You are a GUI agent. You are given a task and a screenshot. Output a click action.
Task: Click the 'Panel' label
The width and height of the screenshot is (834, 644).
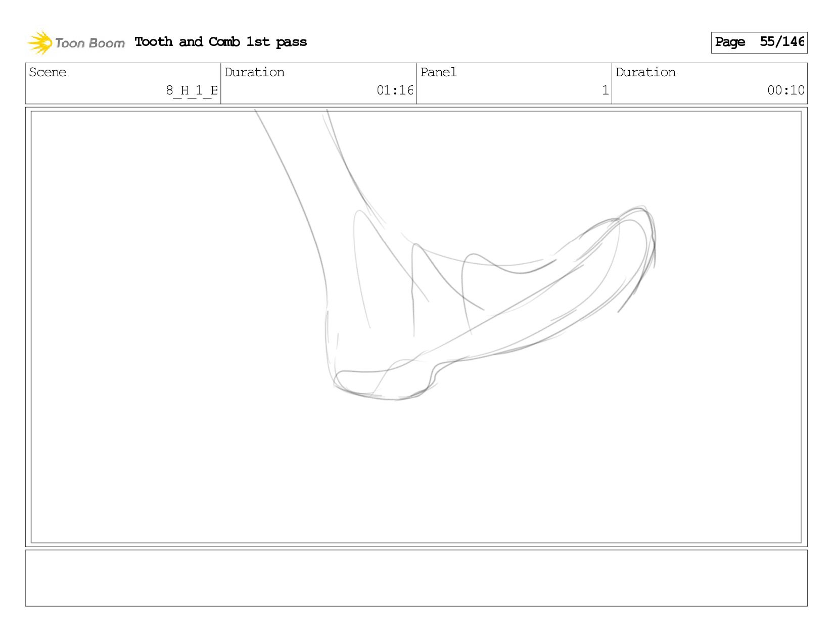tap(438, 72)
